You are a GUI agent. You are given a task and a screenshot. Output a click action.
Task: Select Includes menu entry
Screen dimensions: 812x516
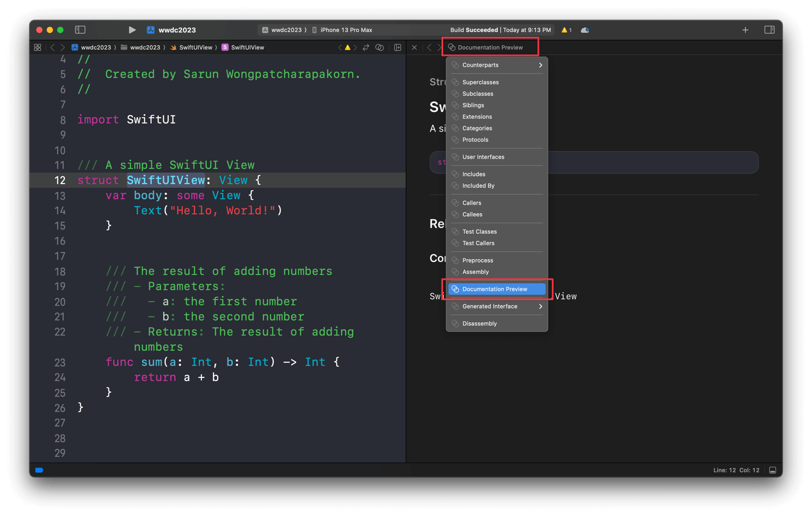(x=497, y=174)
